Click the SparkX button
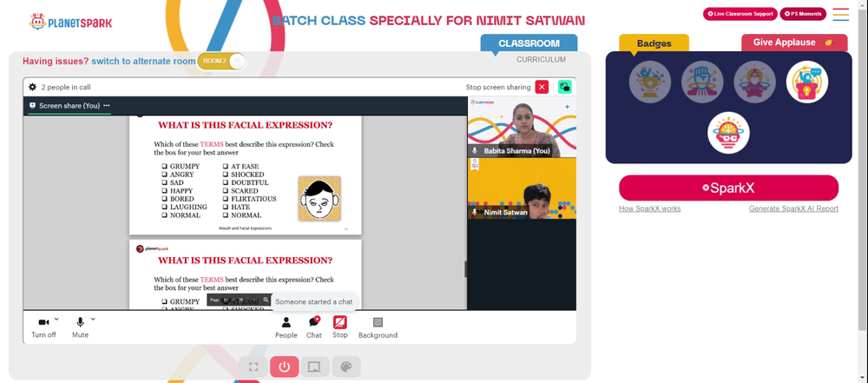The height and width of the screenshot is (383, 868). pos(728,188)
